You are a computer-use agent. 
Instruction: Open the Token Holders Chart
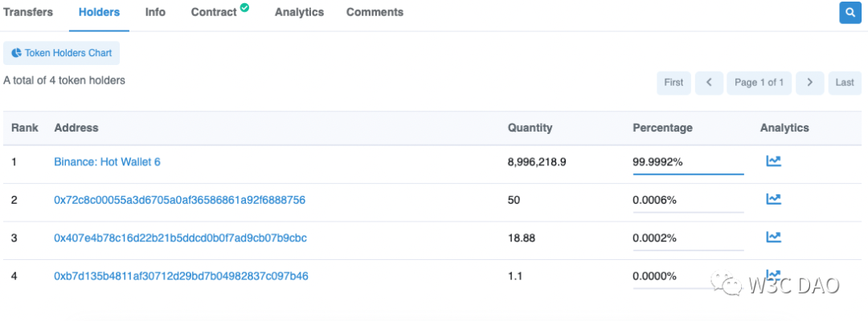[62, 53]
